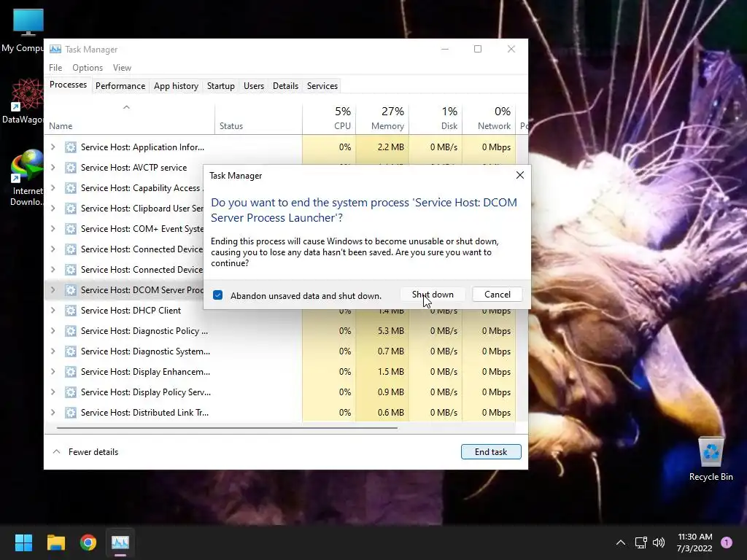Open the taskbar clock showing 11:30 AM
Viewport: 747px width, 560px height.
coord(694,542)
